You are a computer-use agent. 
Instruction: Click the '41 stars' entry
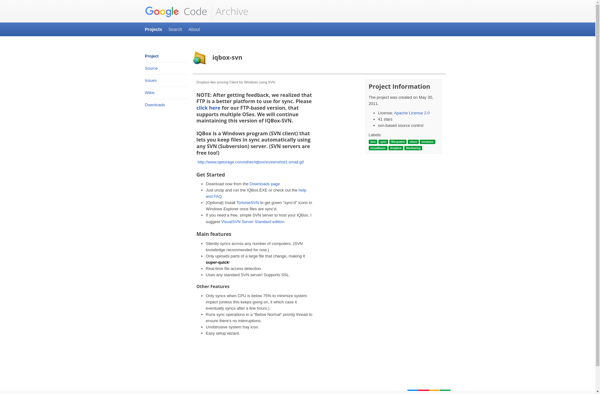click(385, 119)
